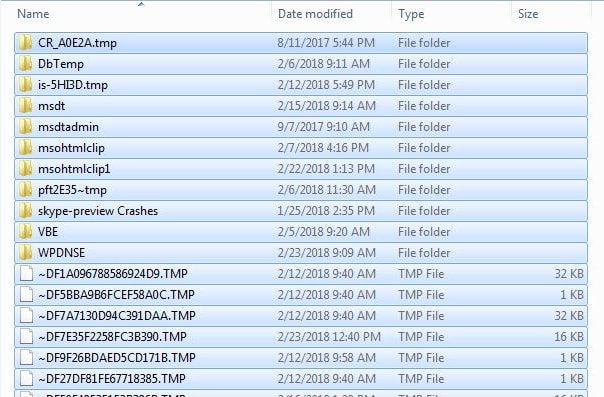This screenshot has width=604, height=397.
Task: Select the VBE folder name
Action: pos(48,232)
